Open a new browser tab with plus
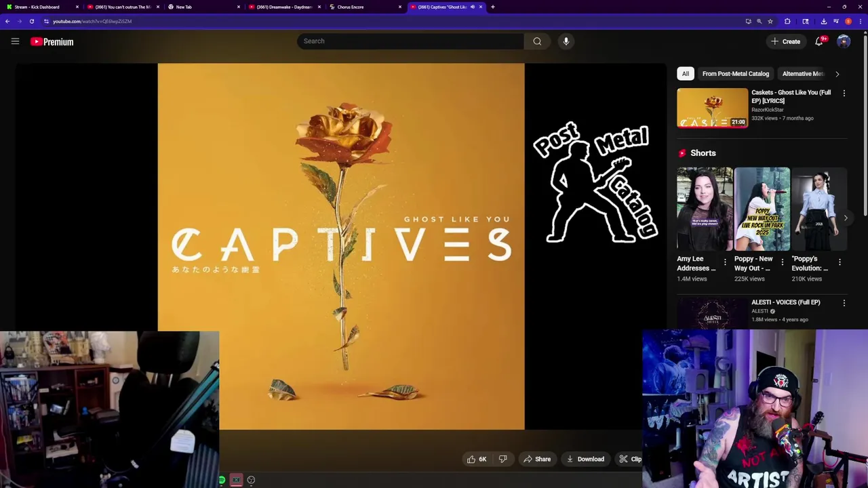 (x=493, y=7)
